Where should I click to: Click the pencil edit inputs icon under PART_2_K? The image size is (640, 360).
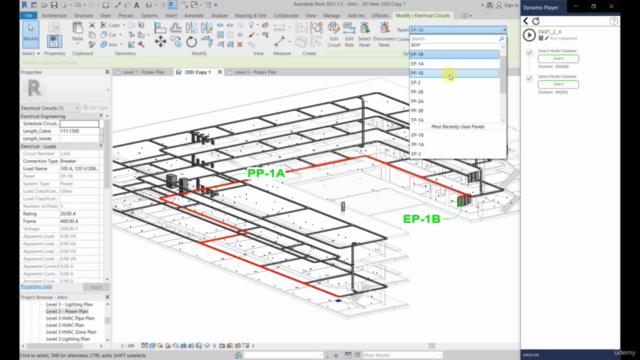(547, 38)
